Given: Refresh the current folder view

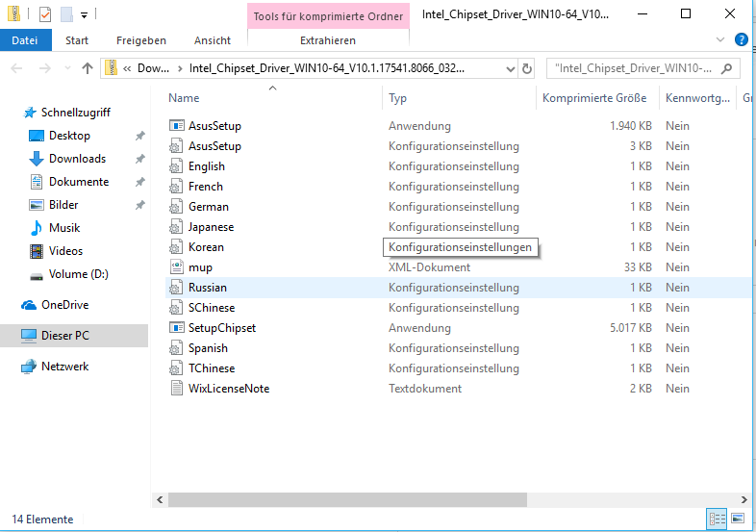Looking at the screenshot, I should [x=527, y=69].
